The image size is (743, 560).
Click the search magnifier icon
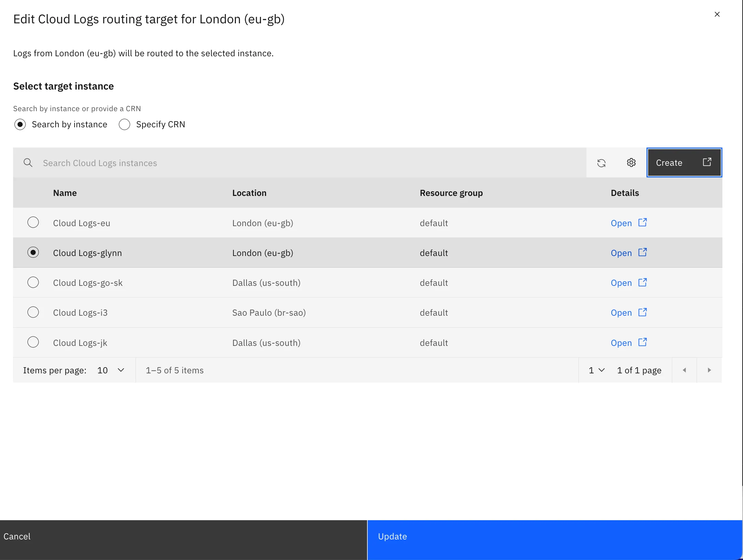click(28, 163)
